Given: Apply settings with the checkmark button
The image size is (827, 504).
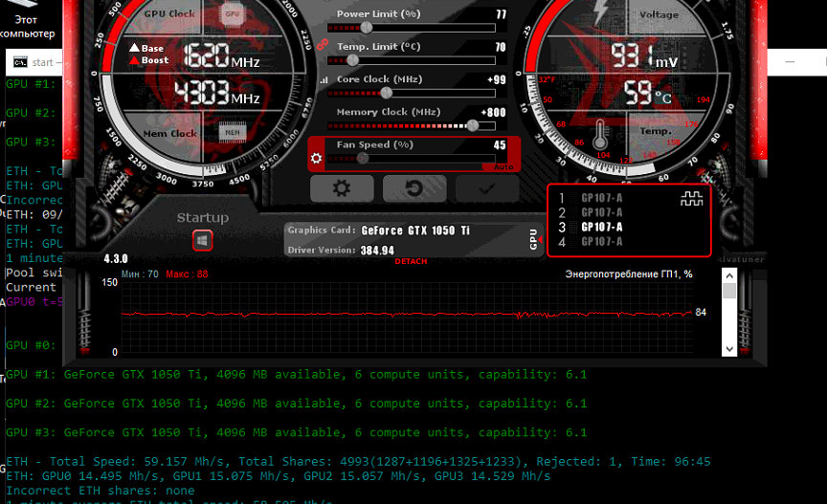Looking at the screenshot, I should click(x=487, y=188).
